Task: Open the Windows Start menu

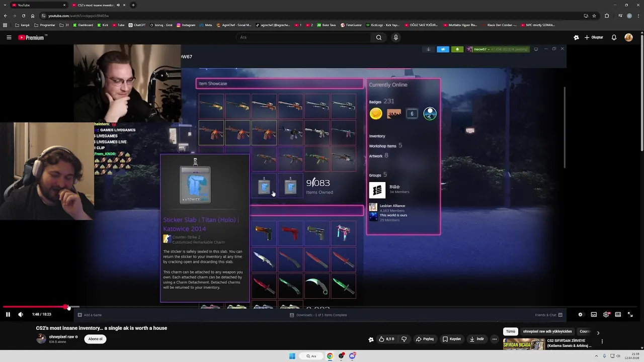Action: click(292, 356)
